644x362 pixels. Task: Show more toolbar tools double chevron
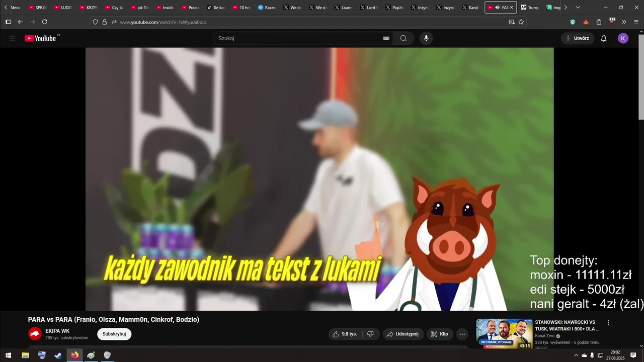point(624,22)
